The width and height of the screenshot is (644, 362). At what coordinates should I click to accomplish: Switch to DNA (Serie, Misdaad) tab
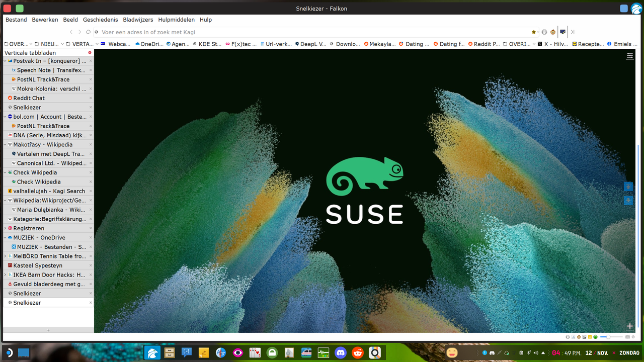(x=48, y=135)
